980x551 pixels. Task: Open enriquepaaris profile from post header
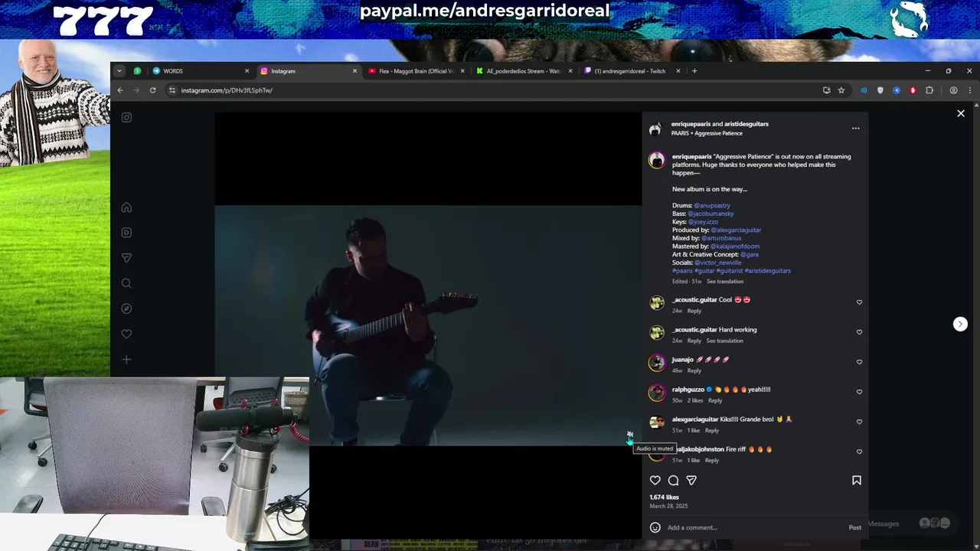pos(690,124)
